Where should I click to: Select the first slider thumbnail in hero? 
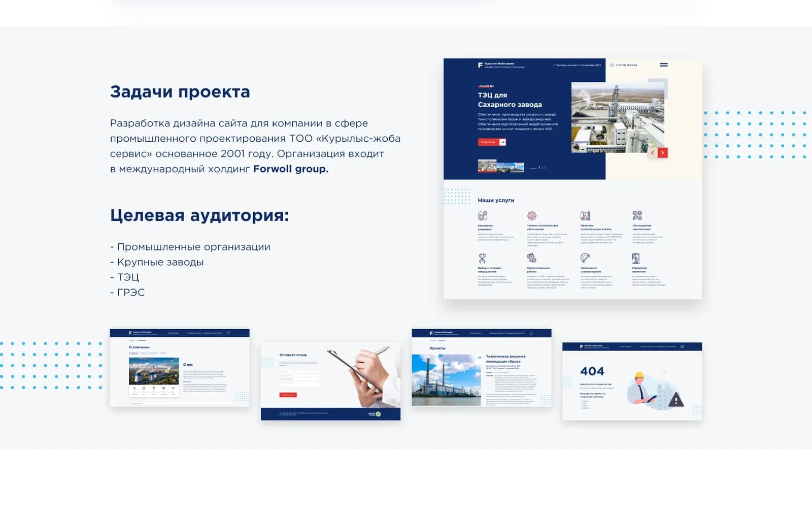[x=487, y=166]
